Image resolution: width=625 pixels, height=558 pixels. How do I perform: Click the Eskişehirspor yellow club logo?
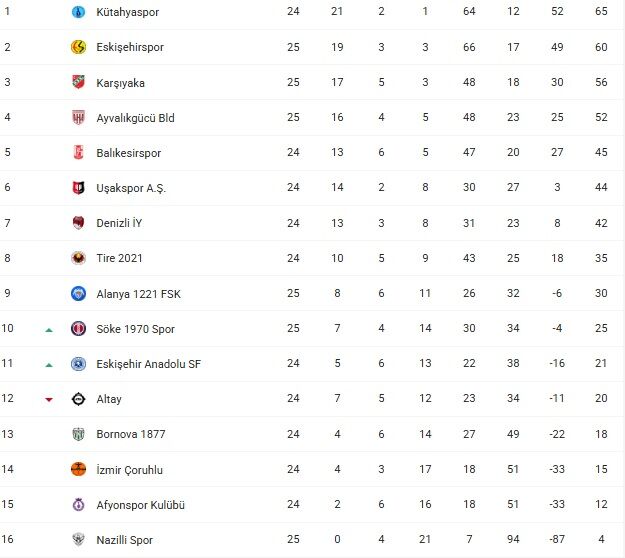tap(78, 47)
